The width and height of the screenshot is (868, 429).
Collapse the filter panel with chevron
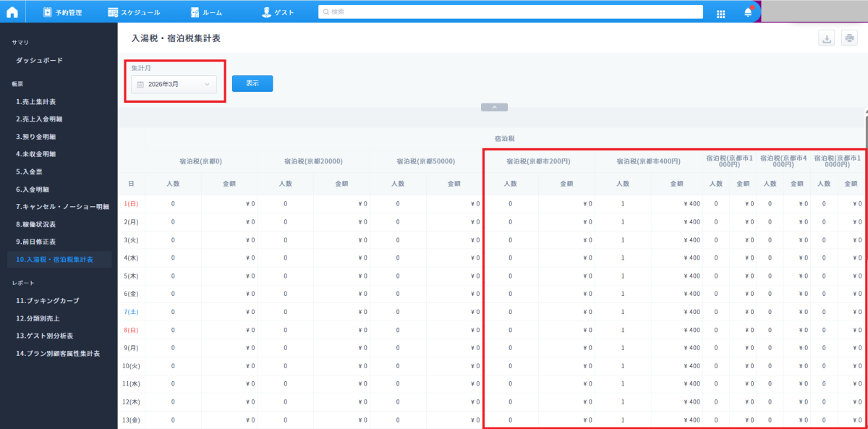(x=494, y=107)
